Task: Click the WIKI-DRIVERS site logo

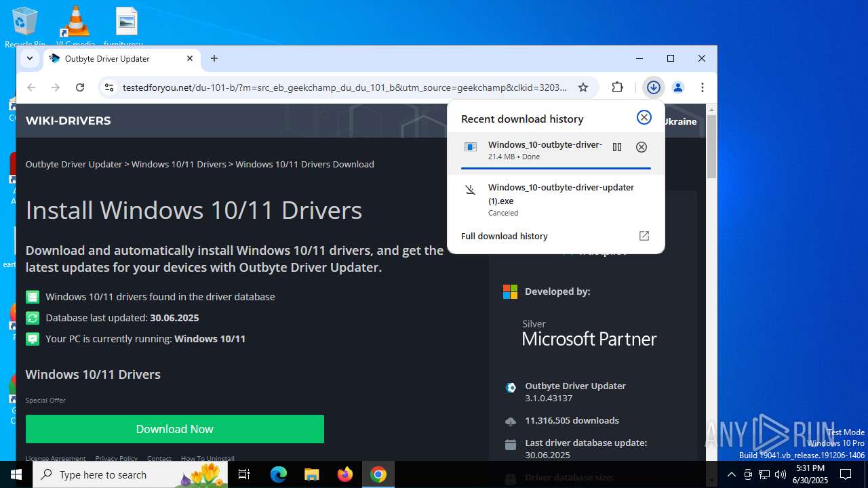Action: [x=68, y=121]
